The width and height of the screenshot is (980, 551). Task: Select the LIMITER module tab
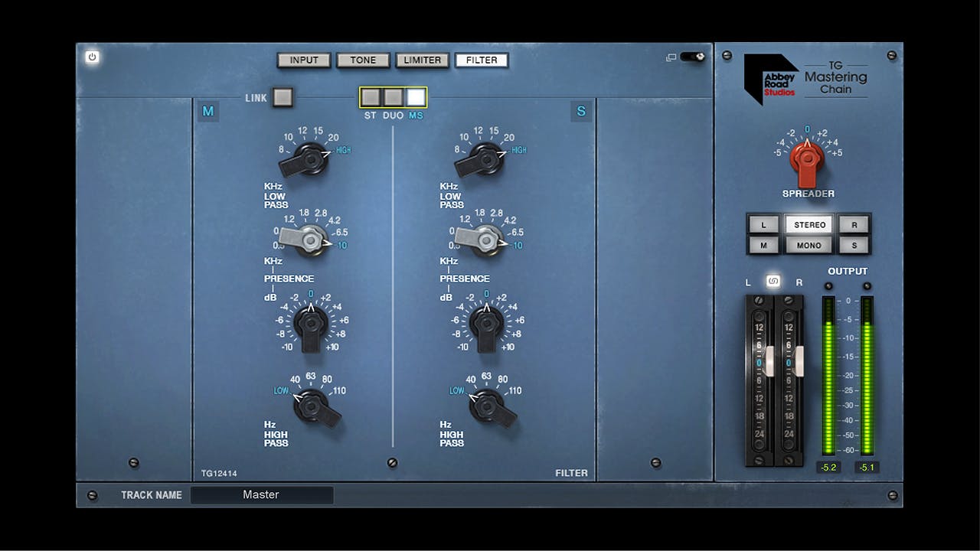click(x=422, y=60)
